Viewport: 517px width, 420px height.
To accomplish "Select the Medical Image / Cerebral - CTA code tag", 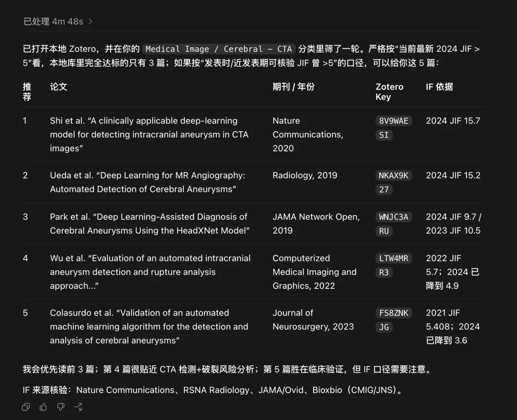I will 219,49.
